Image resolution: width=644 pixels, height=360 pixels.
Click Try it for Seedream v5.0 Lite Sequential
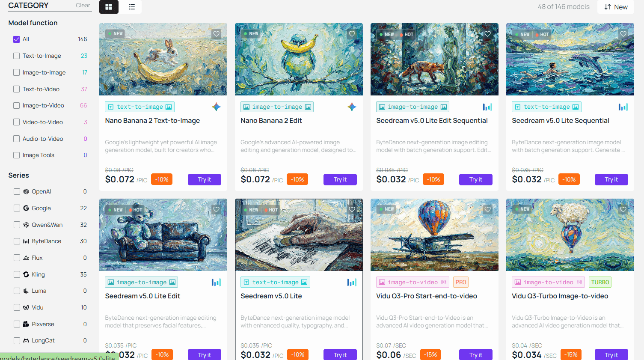point(611,179)
